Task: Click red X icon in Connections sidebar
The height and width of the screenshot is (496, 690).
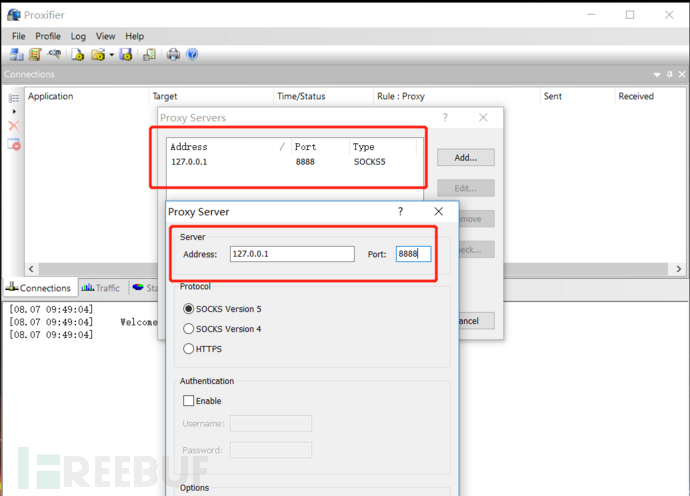Action: point(14,126)
